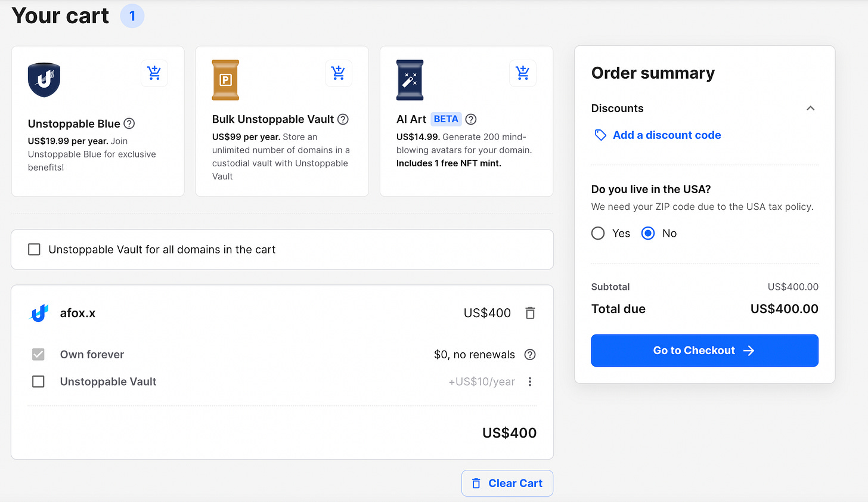Click the cart item count badge
Image resolution: width=868 pixels, height=502 pixels.
(x=132, y=16)
